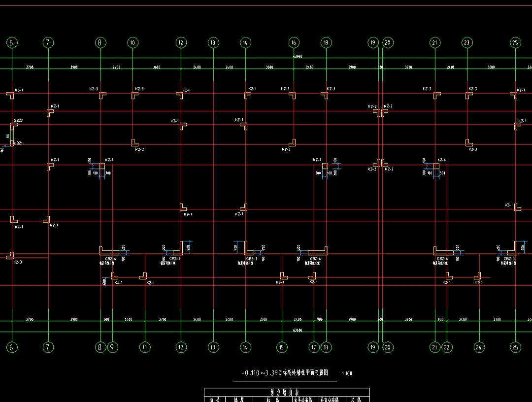532x402 pixels.
Task: Select the GBZ-4 label near axis 18
Action: (315, 259)
